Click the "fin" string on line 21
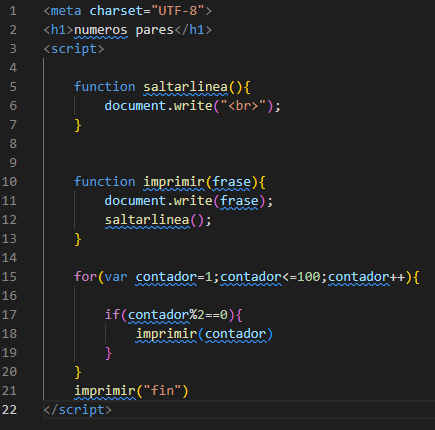This screenshot has width=435, height=430. coord(162,391)
